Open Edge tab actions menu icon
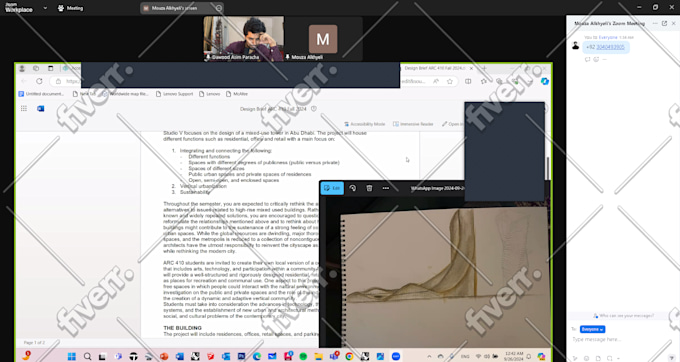680x362 pixels. [x=51, y=68]
